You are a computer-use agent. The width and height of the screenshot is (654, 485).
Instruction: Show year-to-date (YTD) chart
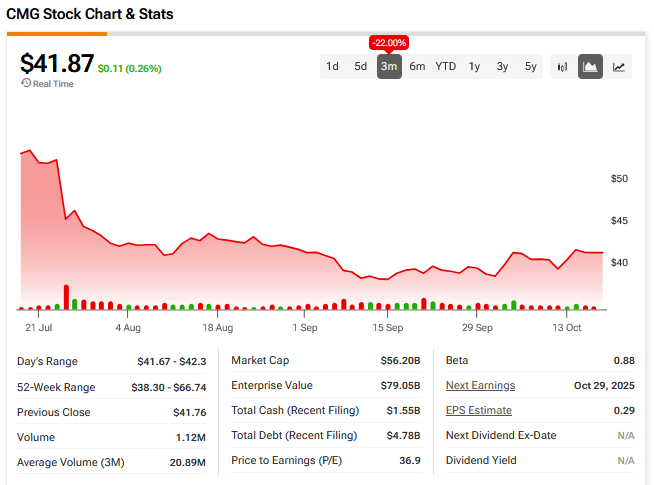tap(446, 67)
